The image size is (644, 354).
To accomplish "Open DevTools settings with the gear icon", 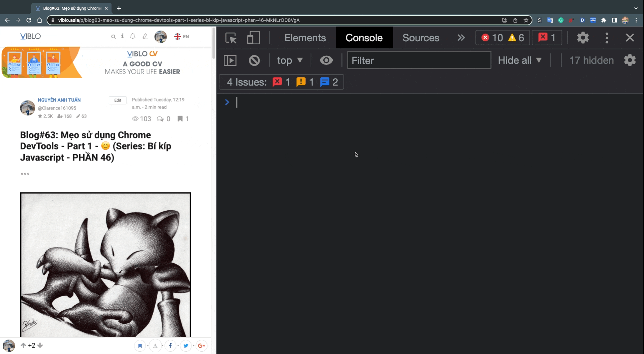I will click(x=583, y=38).
